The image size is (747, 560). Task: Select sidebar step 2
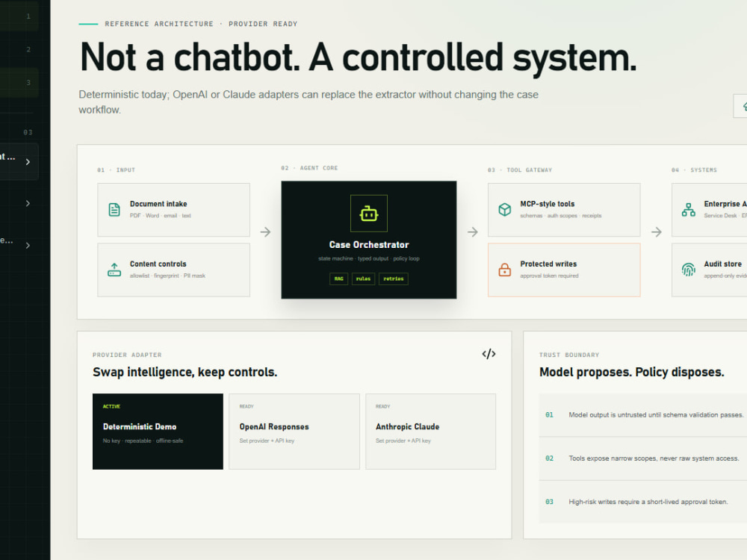point(19,49)
